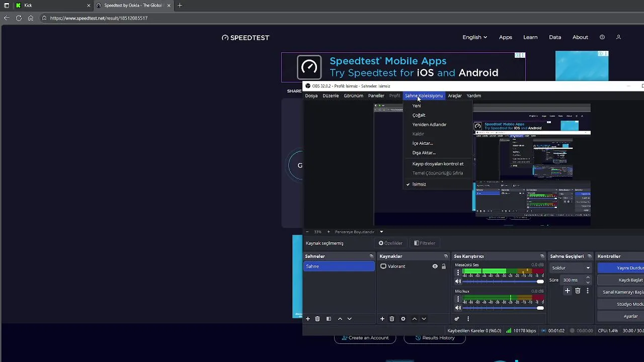
Task: Toggle Valorant source visibility eye
Action: [x=435, y=266]
